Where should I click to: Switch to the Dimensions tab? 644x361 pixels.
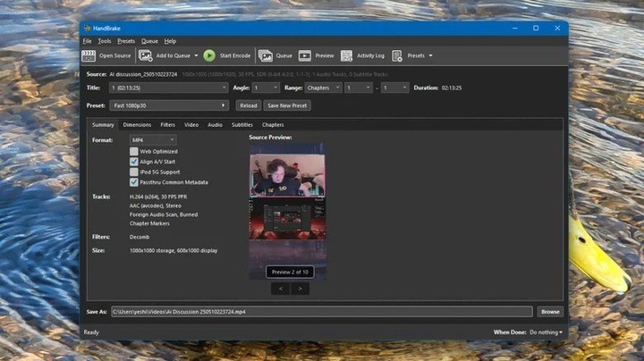click(x=137, y=125)
